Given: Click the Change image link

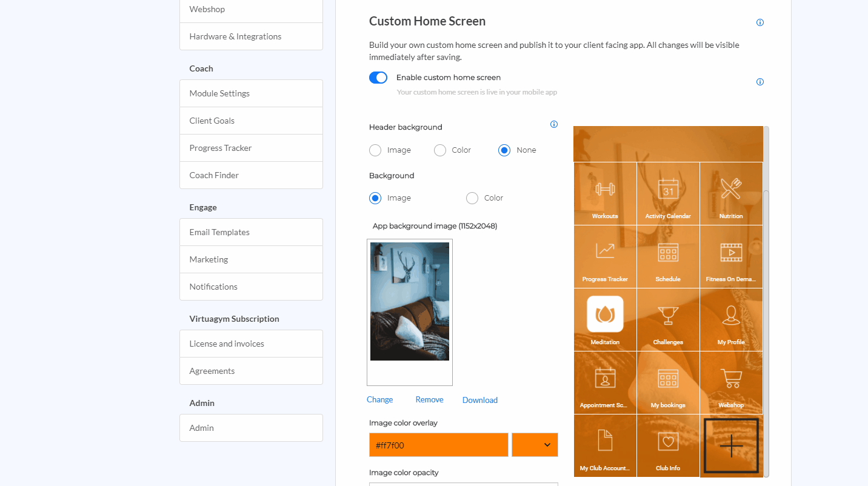Looking at the screenshot, I should [379, 400].
